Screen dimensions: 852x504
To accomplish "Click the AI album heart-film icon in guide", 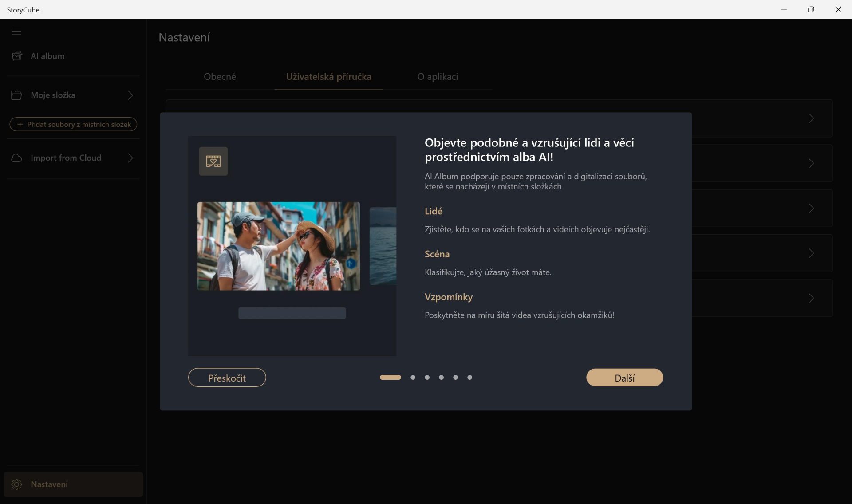I will pyautogui.click(x=213, y=161).
